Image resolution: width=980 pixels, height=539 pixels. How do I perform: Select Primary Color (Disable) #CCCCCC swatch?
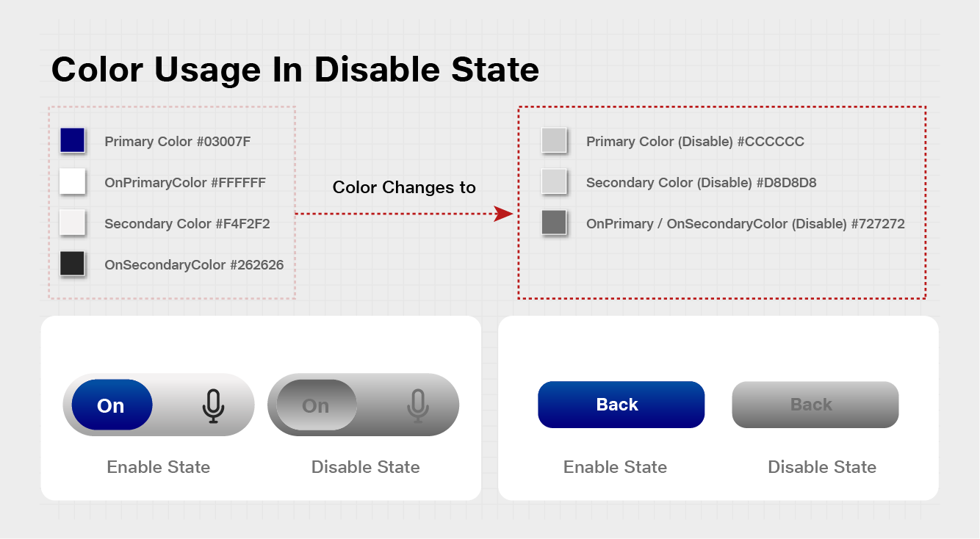click(x=554, y=140)
